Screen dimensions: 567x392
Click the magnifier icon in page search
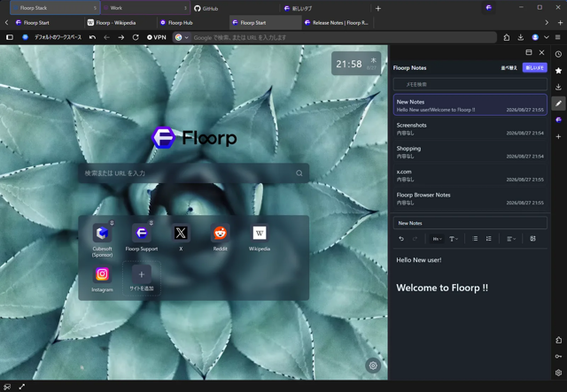coord(299,173)
